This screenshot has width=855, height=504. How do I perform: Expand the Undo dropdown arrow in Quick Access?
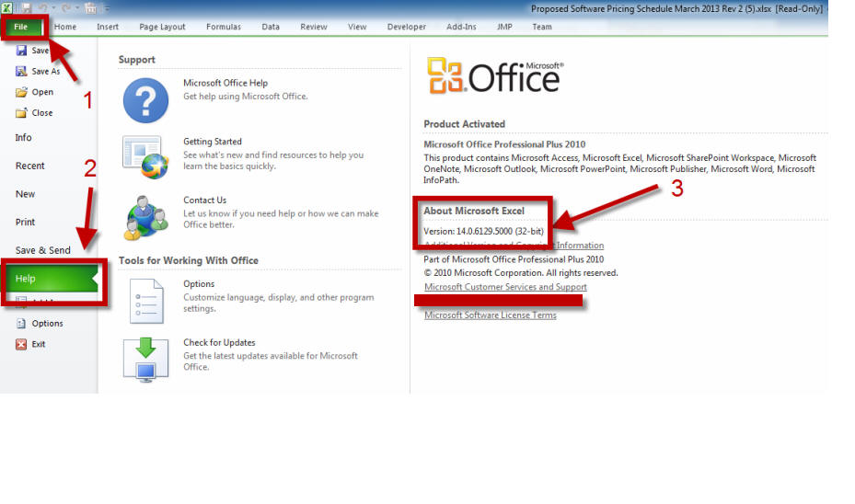point(53,8)
